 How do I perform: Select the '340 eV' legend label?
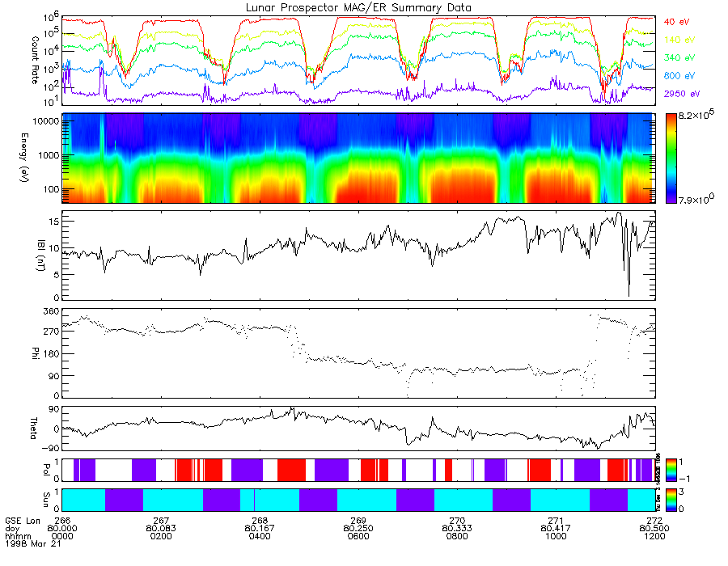click(x=679, y=57)
